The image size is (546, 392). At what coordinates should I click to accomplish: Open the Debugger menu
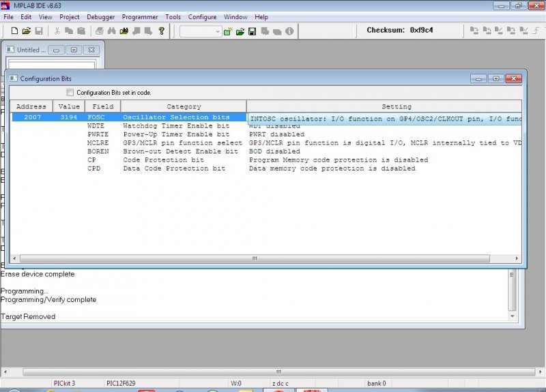click(100, 16)
